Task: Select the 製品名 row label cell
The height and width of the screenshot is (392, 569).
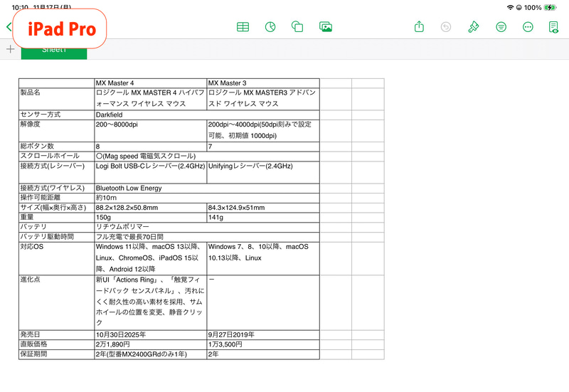Action: [x=57, y=99]
